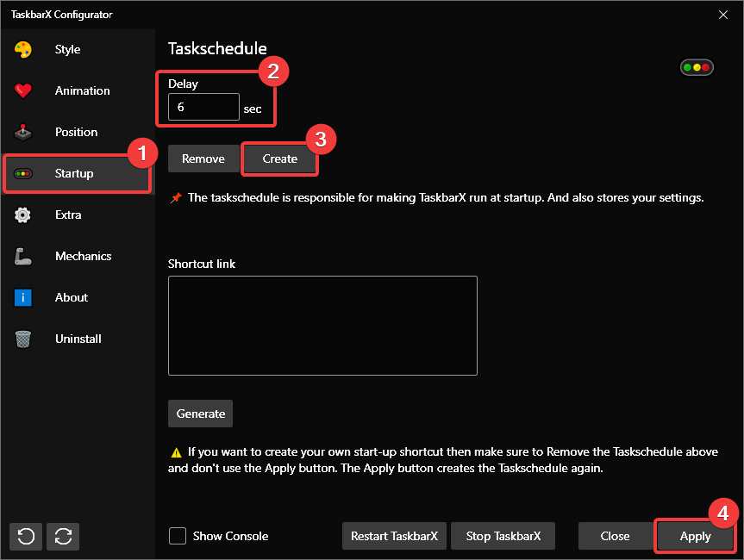This screenshot has height=560, width=744.
Task: Remove the taskschedule with Remove button
Action: click(203, 159)
